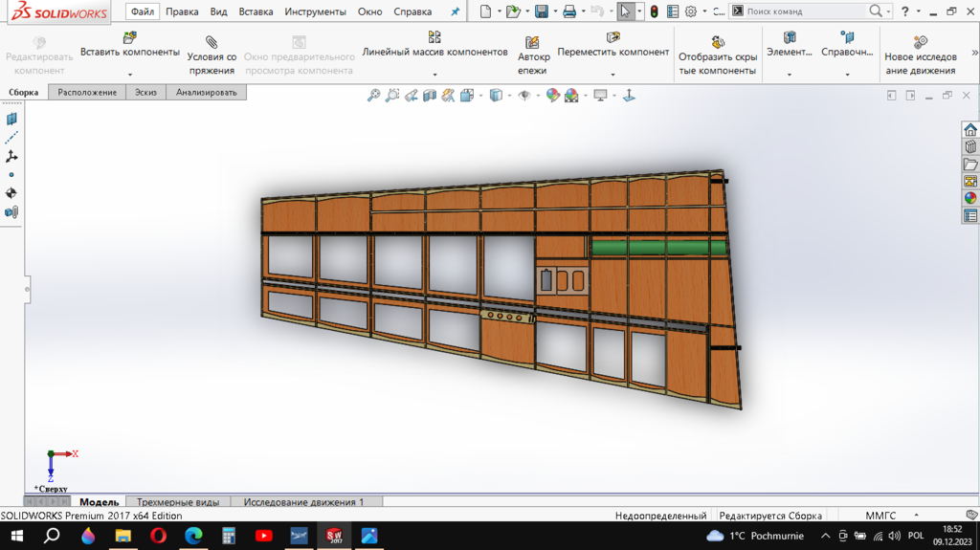Select the reference Plane tool in left sidebar
The image size is (980, 550).
(x=11, y=120)
